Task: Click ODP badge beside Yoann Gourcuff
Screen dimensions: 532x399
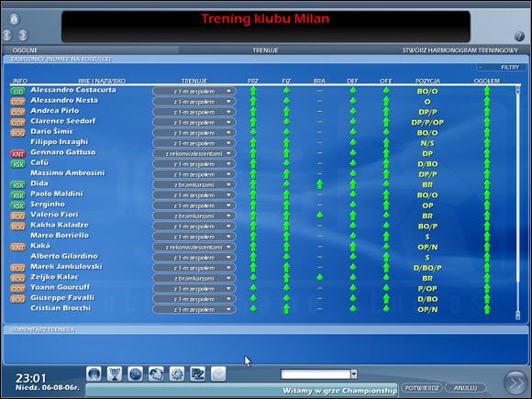Action: (x=18, y=289)
